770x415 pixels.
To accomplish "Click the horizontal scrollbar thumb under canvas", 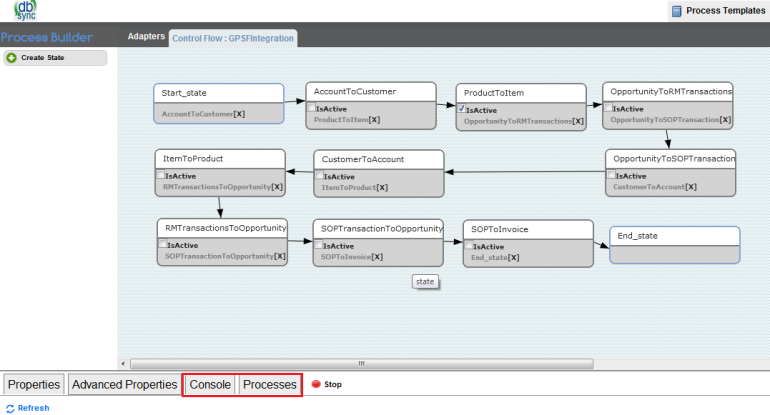I will pos(362,363).
